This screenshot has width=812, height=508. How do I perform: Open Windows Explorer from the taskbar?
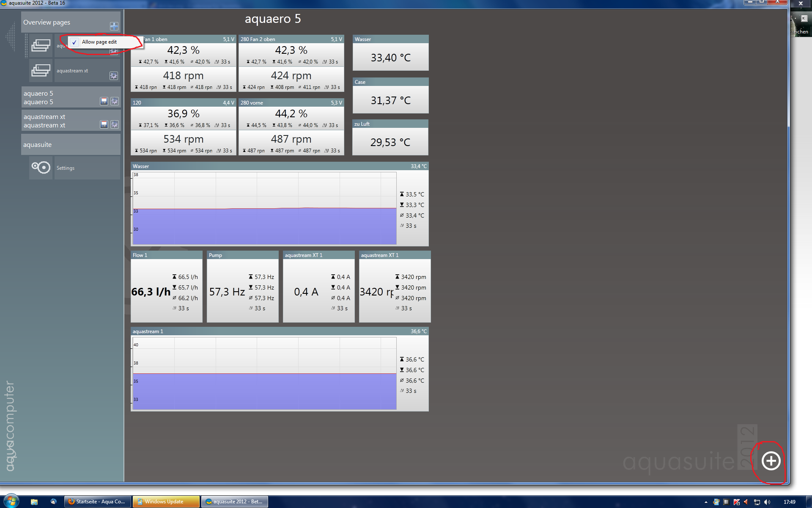click(34, 502)
